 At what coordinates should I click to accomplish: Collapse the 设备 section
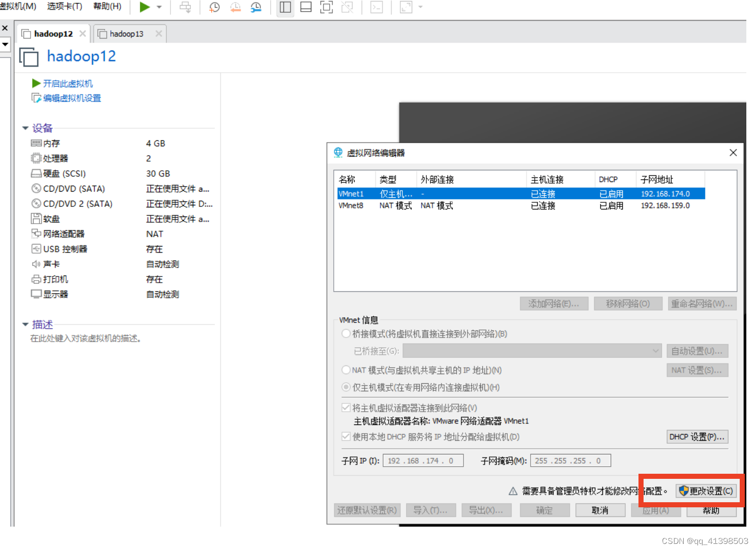click(x=25, y=128)
